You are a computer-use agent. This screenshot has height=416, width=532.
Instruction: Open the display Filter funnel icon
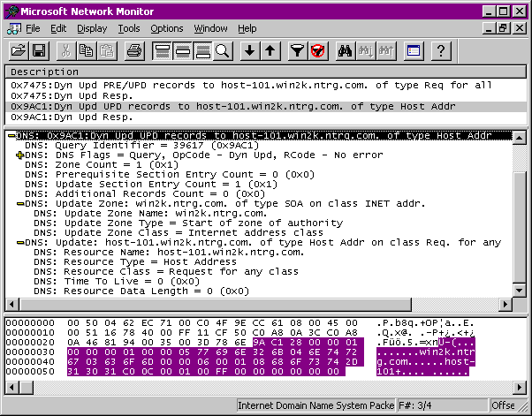tap(298, 50)
